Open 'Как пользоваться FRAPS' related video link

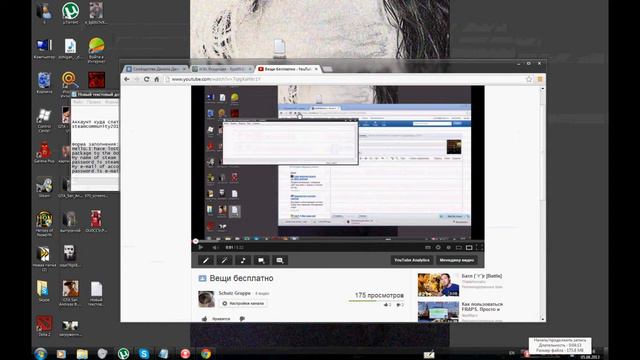tap(482, 307)
